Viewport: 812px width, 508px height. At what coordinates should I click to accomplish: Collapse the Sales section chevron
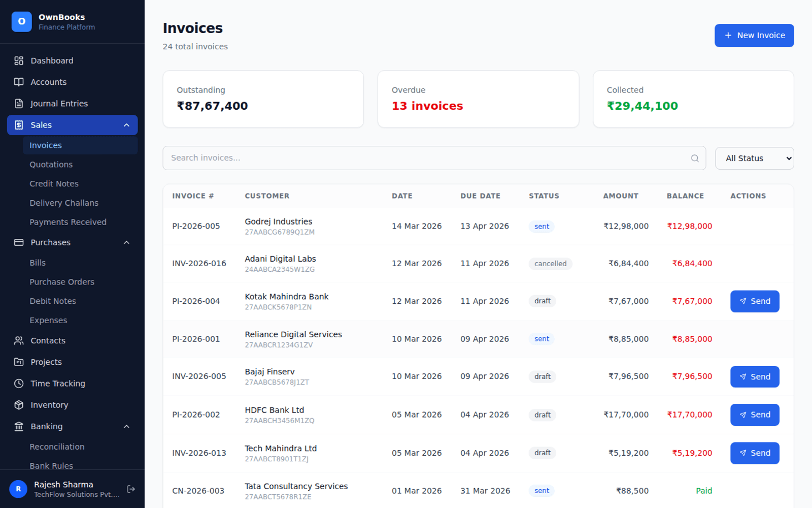point(127,125)
